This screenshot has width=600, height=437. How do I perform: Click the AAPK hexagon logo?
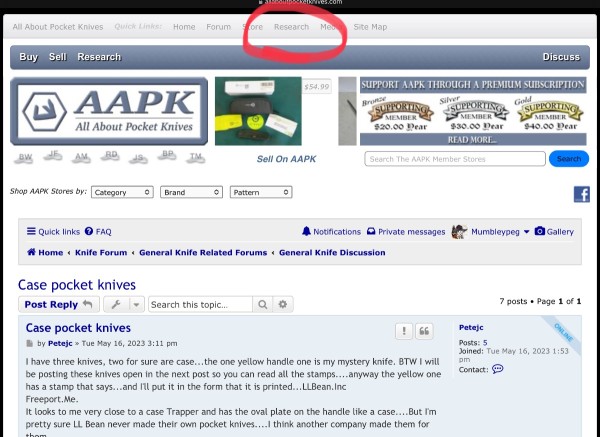tap(44, 111)
